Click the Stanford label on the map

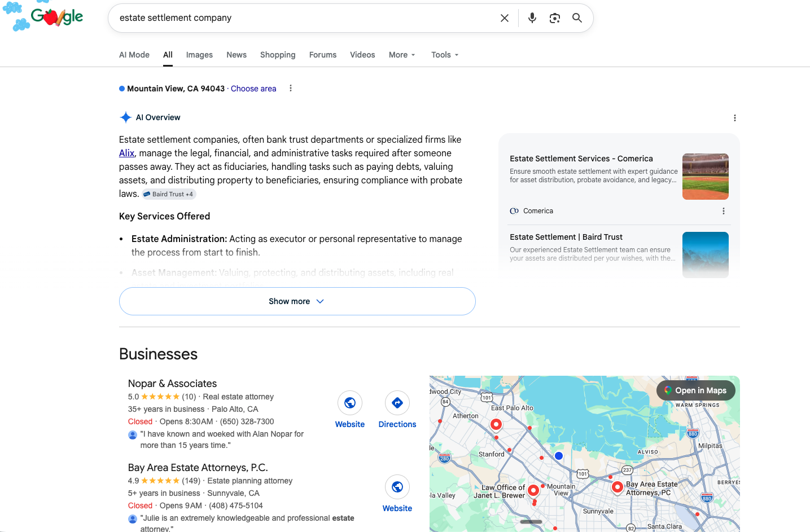(x=492, y=454)
